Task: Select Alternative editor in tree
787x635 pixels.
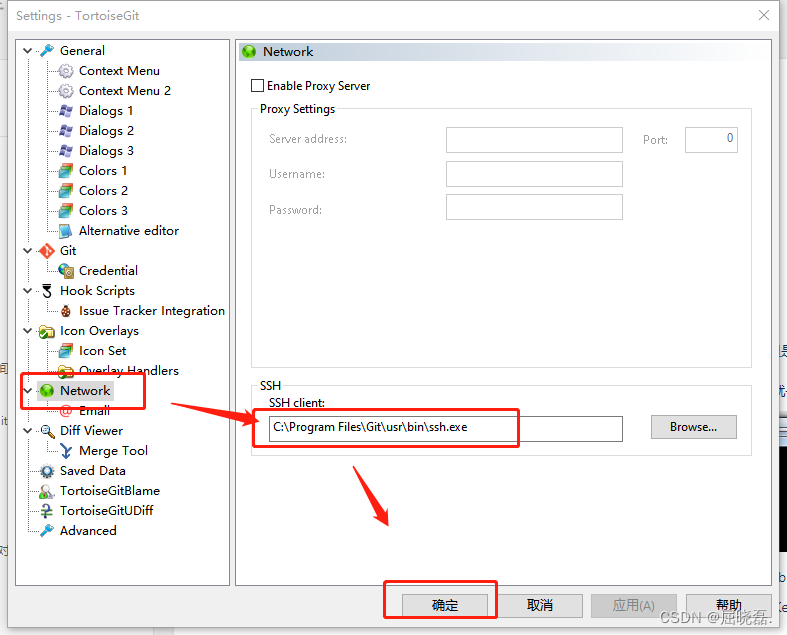Action: [x=129, y=231]
